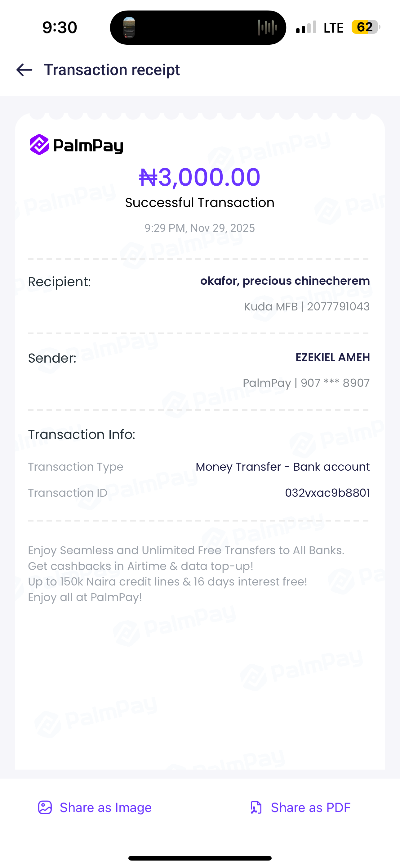
Task: Tap the picture icon beside Share as Image
Action: pos(45,808)
